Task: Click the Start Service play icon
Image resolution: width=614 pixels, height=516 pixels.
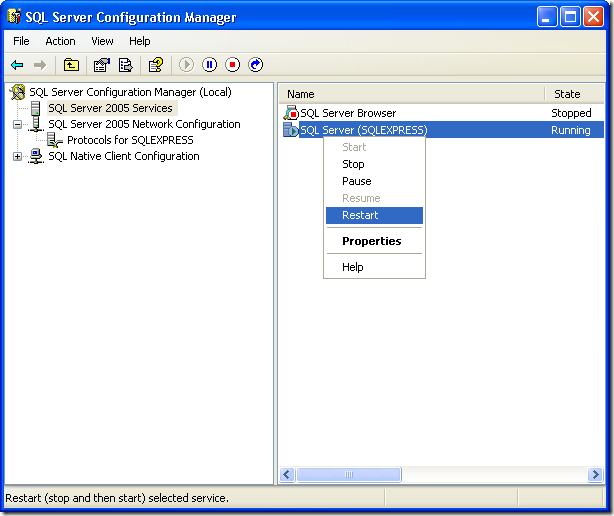Action: (x=186, y=65)
